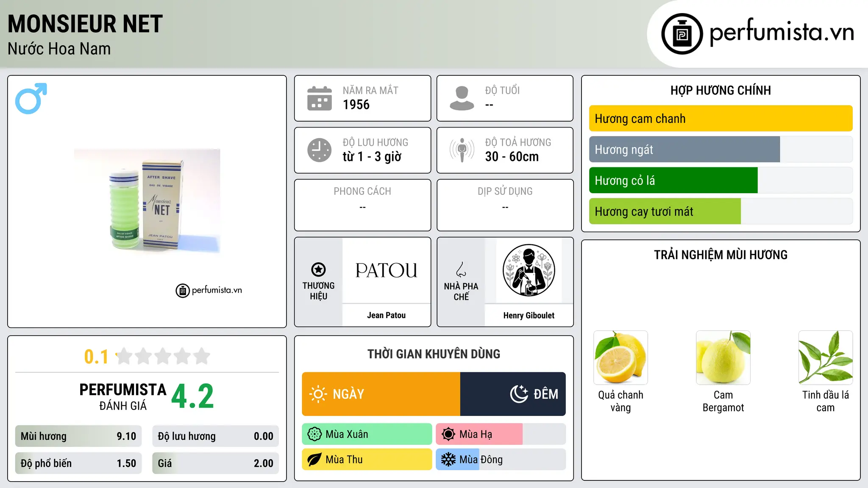Click the Mùa Xuân season bar

click(x=367, y=434)
